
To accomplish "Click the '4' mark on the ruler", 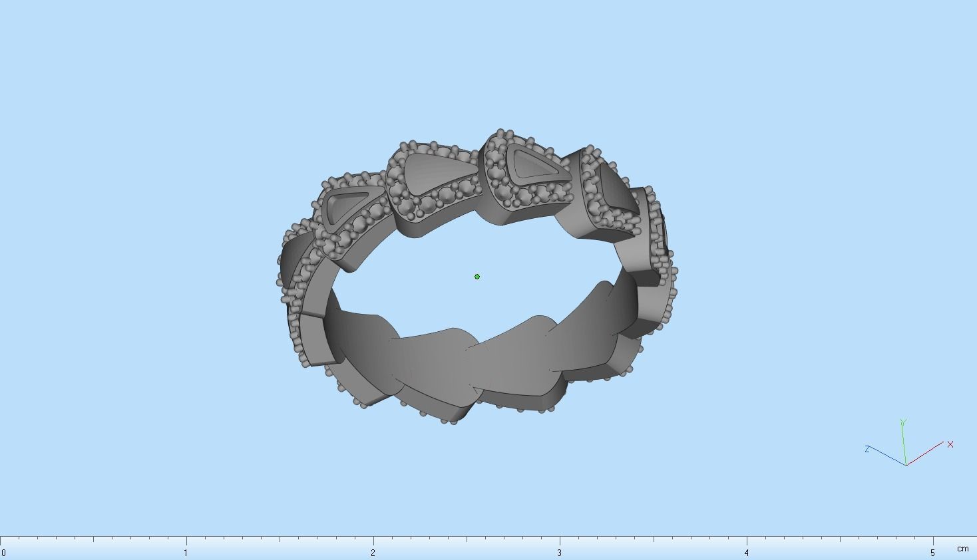I will [747, 553].
